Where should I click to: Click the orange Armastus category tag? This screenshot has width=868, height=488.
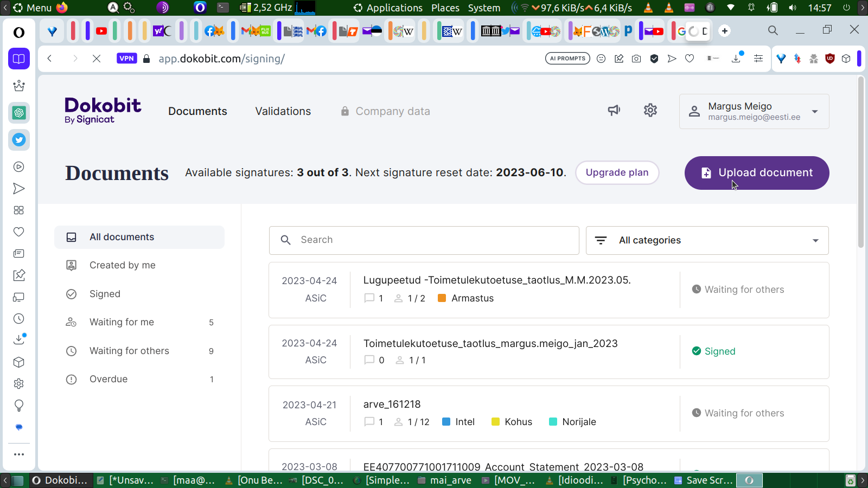pos(465,298)
